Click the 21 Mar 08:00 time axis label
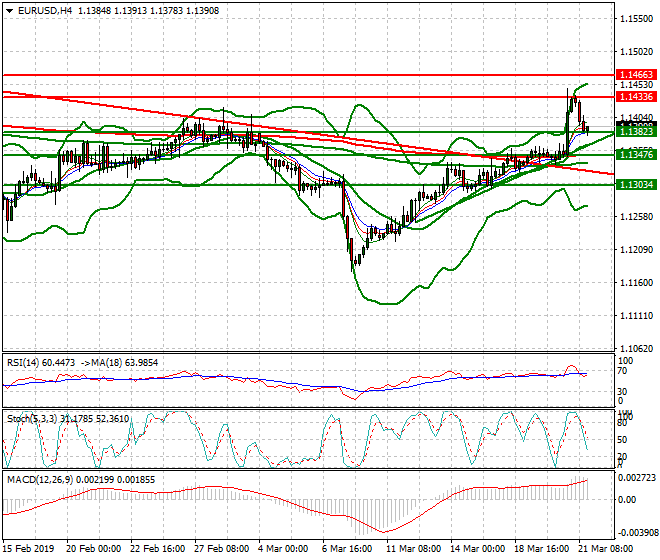Viewport: 660px width, 560px height. click(x=605, y=549)
